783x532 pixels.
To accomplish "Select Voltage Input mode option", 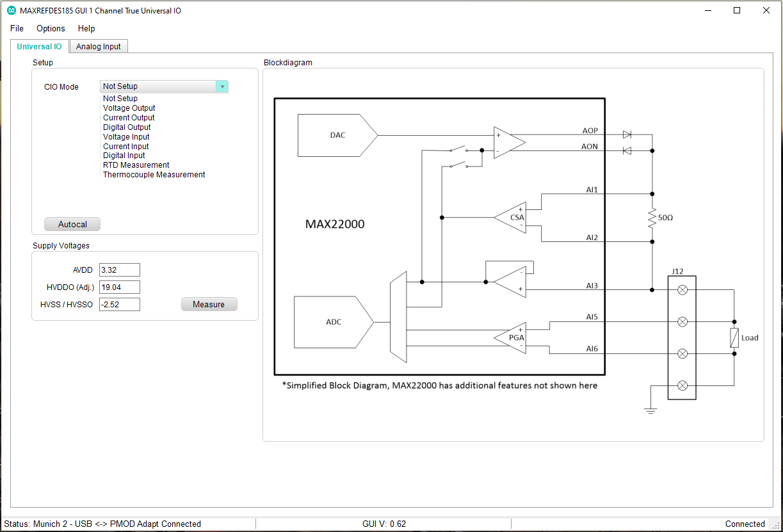I will click(x=126, y=137).
